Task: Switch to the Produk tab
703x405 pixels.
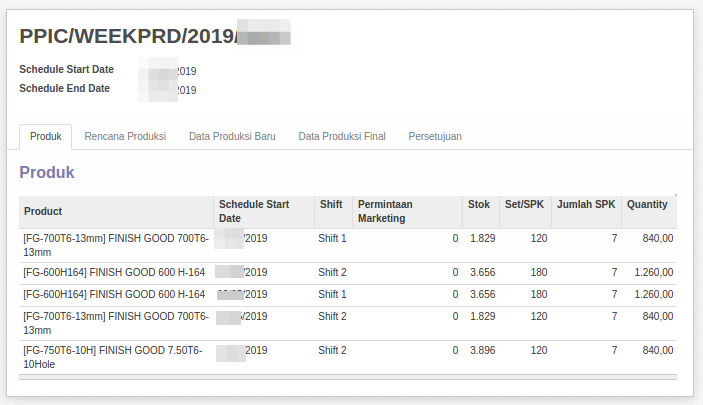Action: tap(46, 136)
